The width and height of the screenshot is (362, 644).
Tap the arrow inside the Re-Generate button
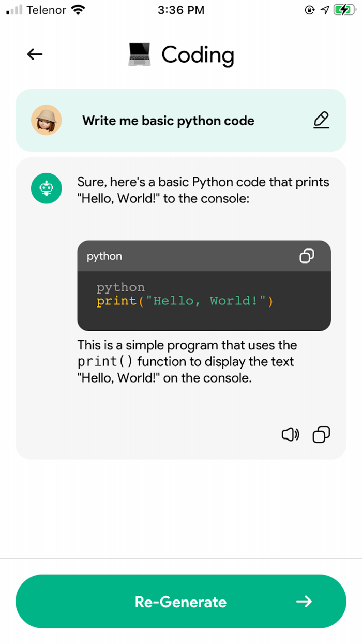305,602
